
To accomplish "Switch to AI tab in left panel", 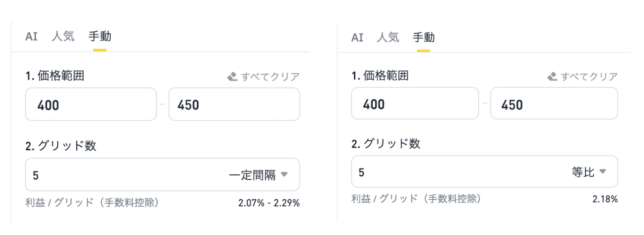I will click(x=31, y=37).
